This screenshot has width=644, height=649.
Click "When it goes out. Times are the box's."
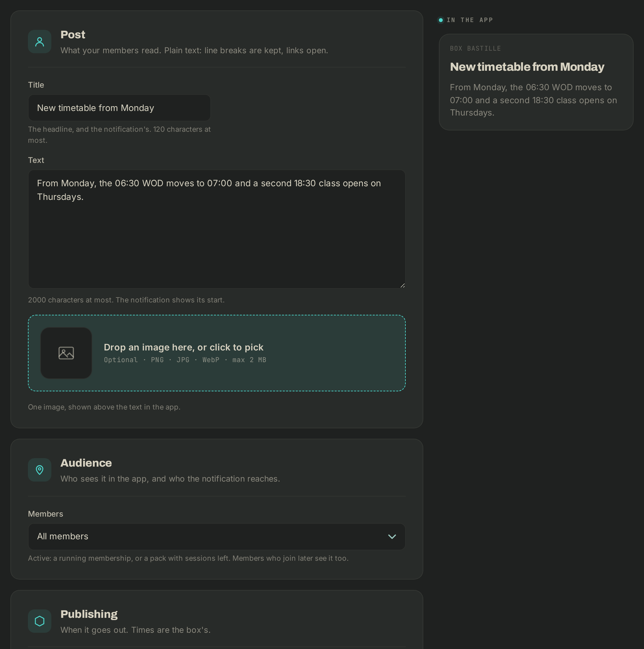136,630
